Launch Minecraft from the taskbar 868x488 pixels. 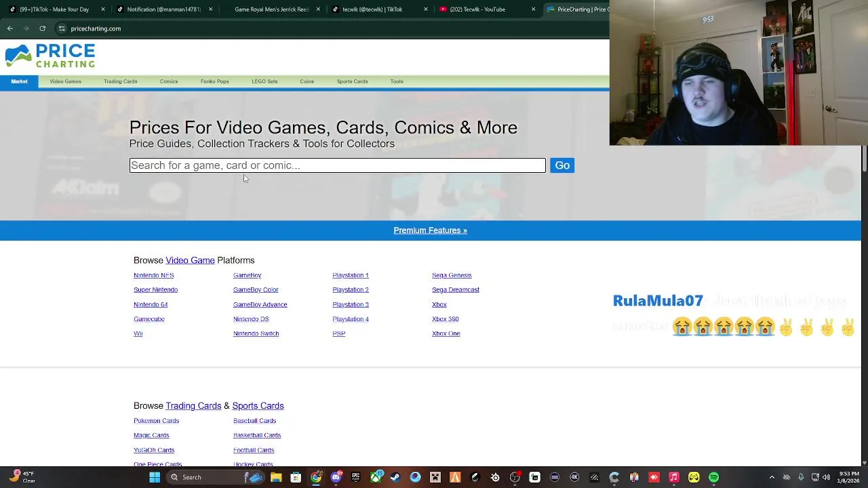click(x=435, y=477)
